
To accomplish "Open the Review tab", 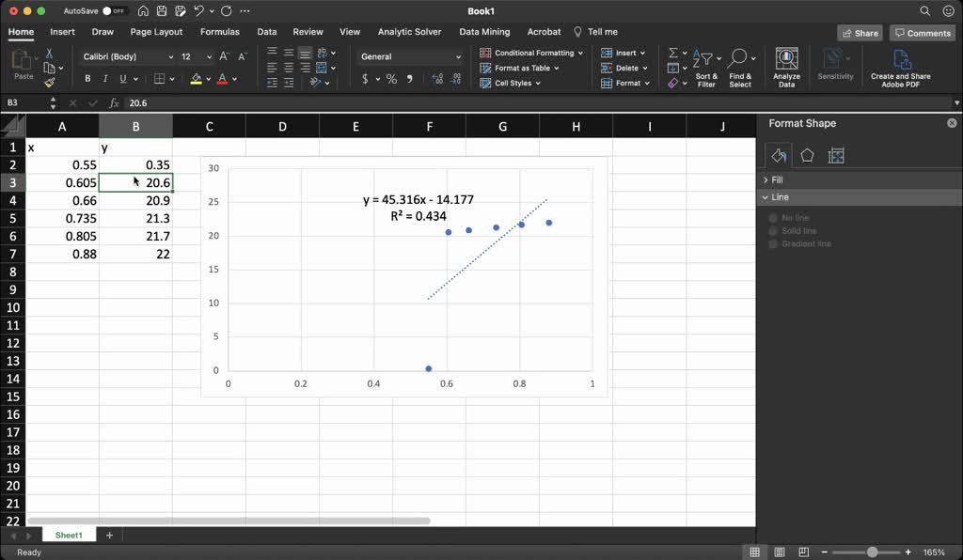I will click(308, 31).
